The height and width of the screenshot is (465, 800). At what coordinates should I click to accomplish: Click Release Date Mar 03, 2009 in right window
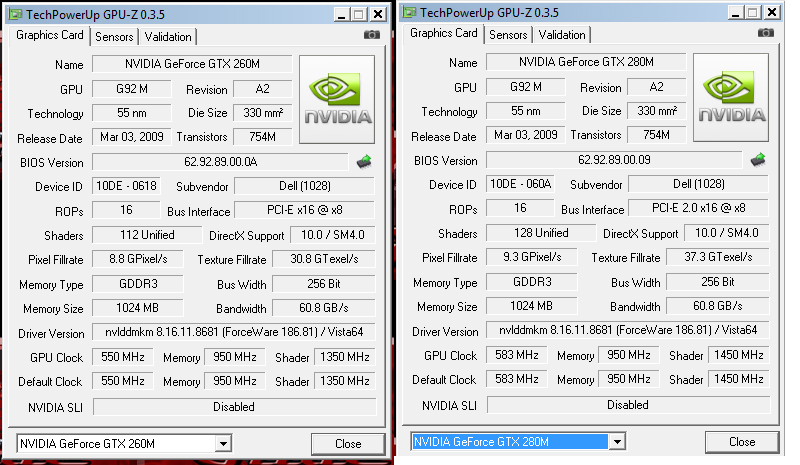526,135
